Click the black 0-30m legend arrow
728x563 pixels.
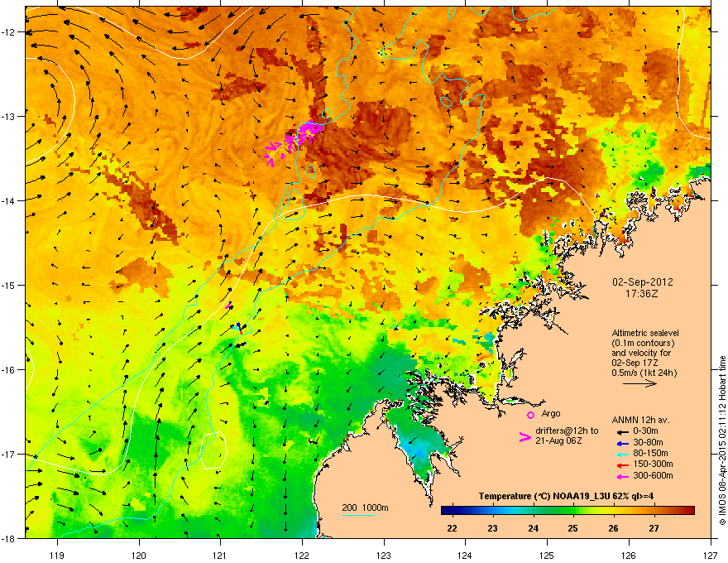pos(622,431)
